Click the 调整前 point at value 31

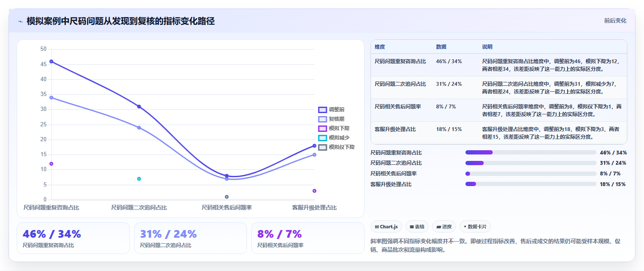coord(139,106)
